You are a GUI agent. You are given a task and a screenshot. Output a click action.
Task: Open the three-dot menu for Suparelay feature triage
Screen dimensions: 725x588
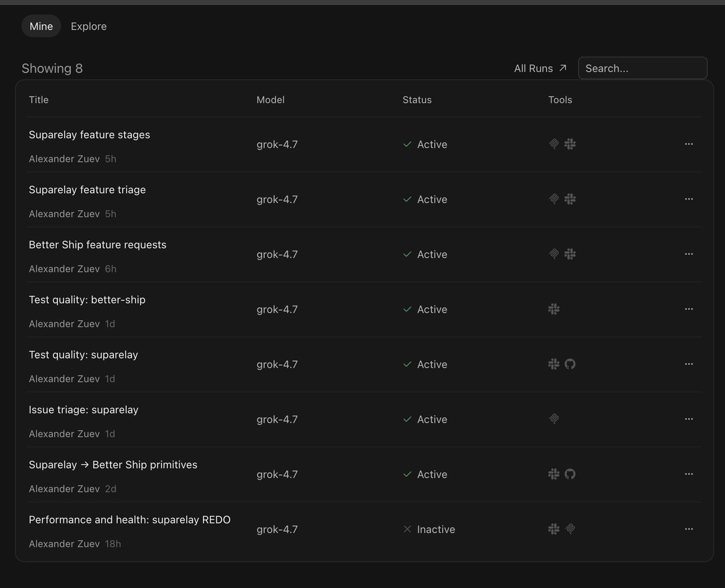point(689,199)
